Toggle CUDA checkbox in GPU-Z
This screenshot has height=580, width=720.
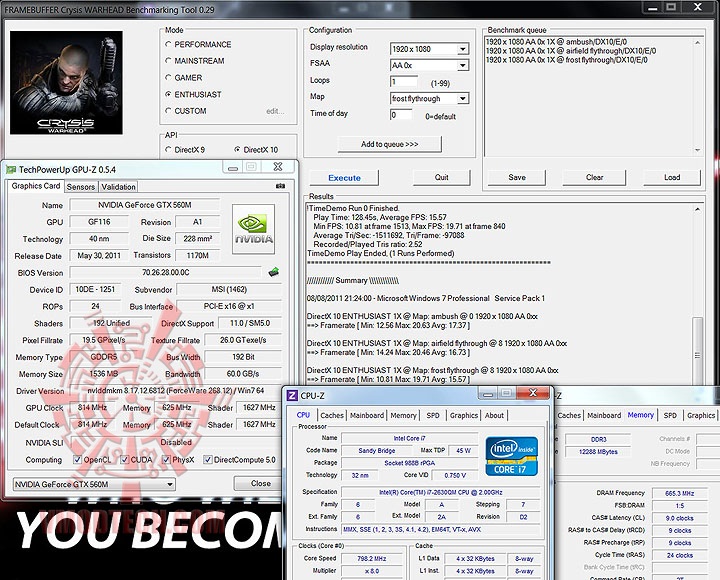coord(124,459)
